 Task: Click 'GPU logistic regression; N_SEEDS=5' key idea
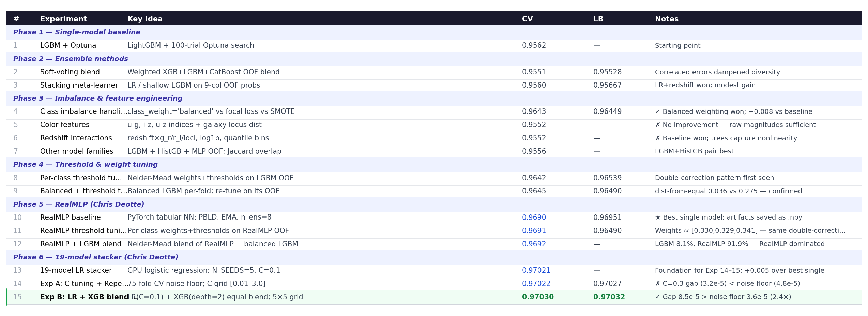coord(204,271)
